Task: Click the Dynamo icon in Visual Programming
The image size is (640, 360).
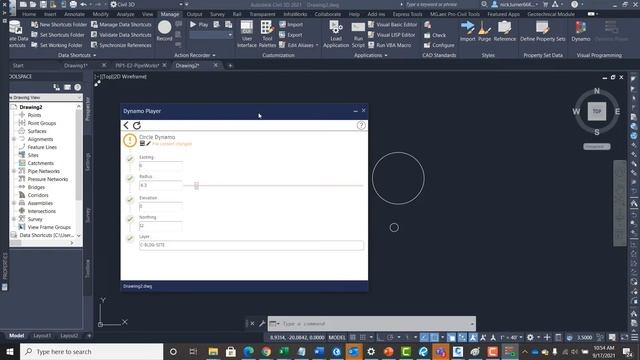Action: (580, 31)
